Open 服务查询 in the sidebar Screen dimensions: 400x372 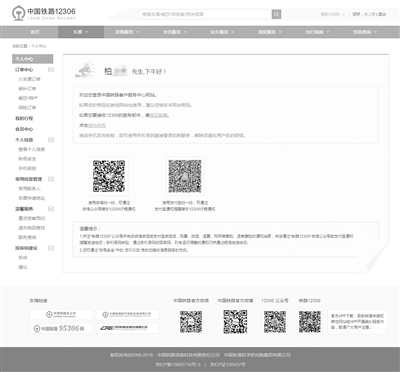coord(27,237)
